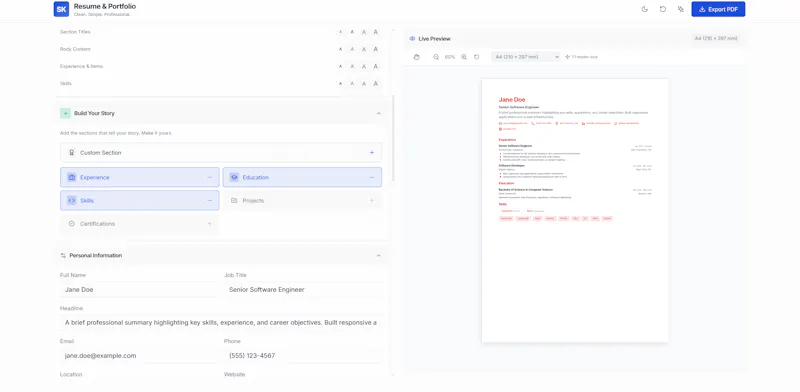Open the A4 page size dropdown
This screenshot has width=800, height=392.
click(526, 57)
